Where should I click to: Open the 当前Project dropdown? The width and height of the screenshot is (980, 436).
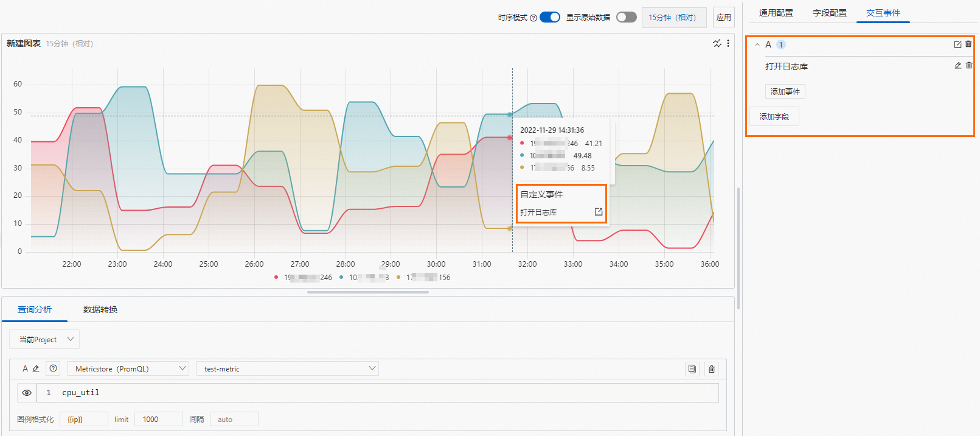(x=44, y=339)
